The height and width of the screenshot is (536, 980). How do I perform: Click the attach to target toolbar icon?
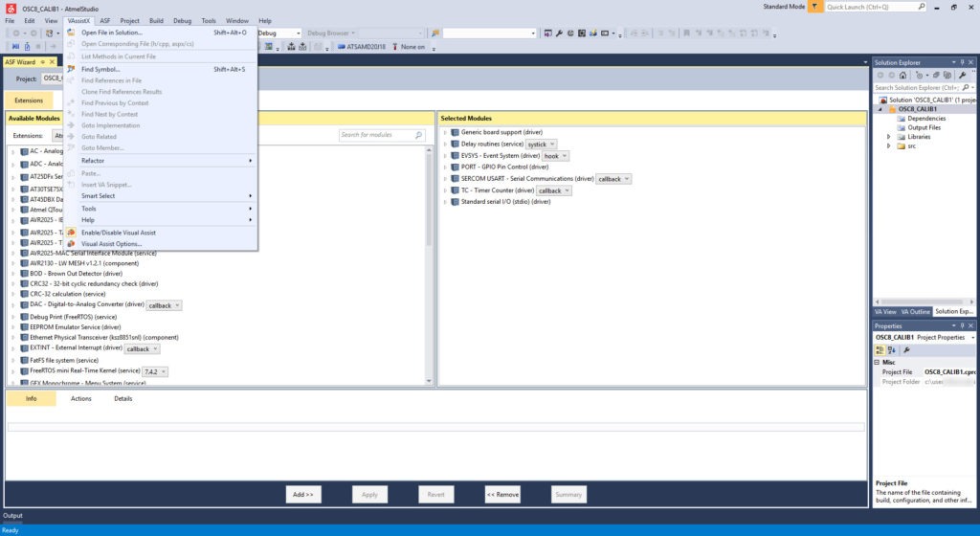click(27, 47)
